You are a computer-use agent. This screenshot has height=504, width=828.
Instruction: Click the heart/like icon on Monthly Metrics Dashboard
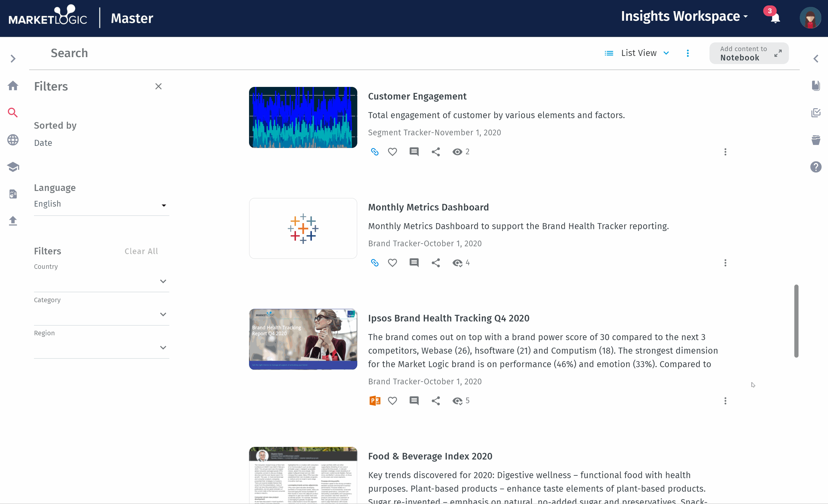(392, 263)
